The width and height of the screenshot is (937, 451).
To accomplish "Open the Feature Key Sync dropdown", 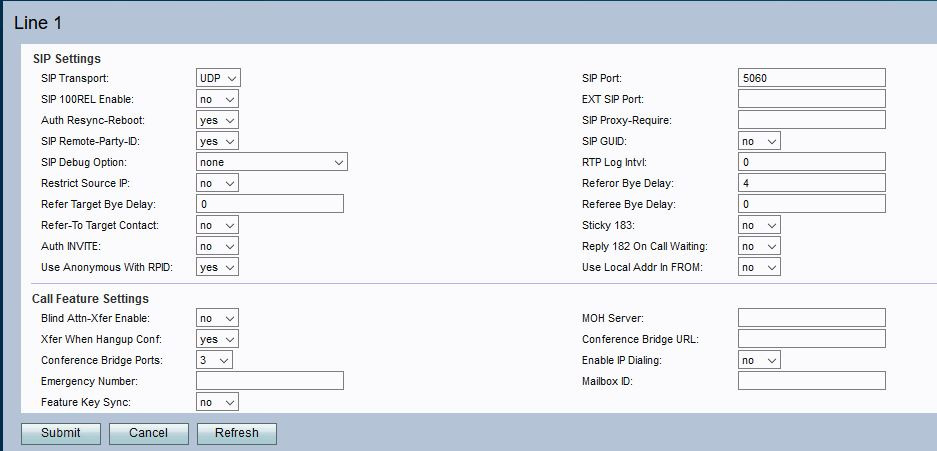I will pyautogui.click(x=217, y=402).
